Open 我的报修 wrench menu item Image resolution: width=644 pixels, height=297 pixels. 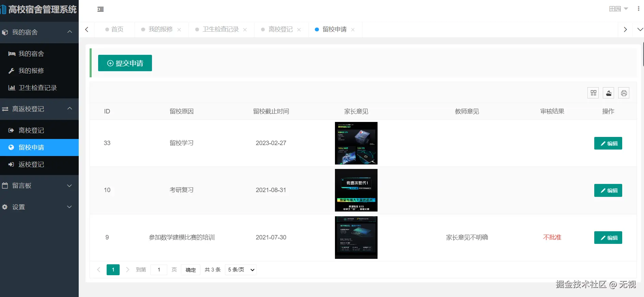(x=39, y=71)
